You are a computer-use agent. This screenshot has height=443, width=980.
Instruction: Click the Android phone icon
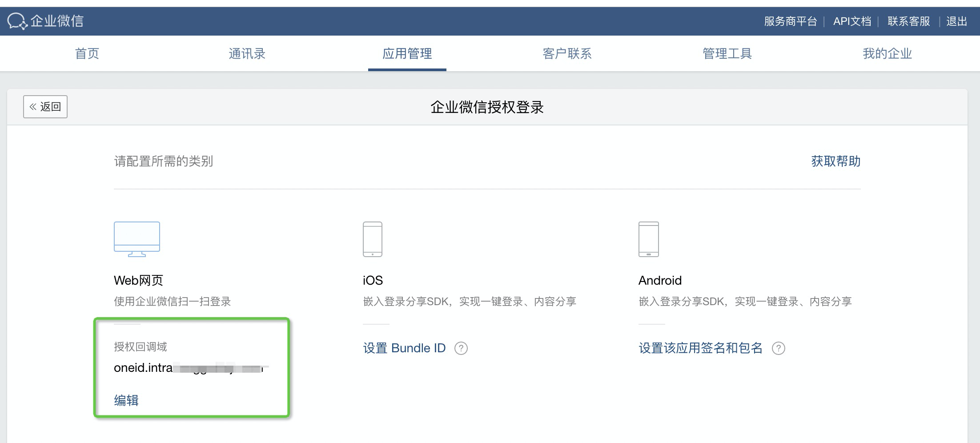[649, 239]
